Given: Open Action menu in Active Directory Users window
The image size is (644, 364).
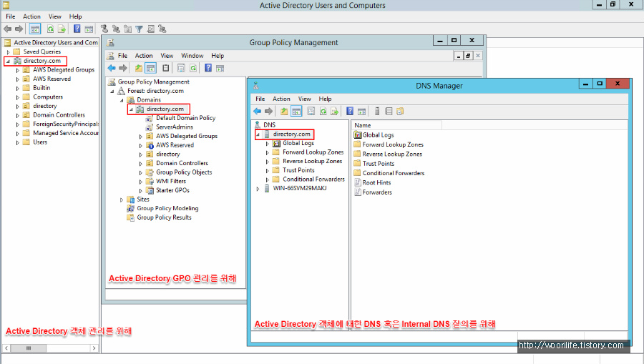Looking at the screenshot, I should (31, 16).
